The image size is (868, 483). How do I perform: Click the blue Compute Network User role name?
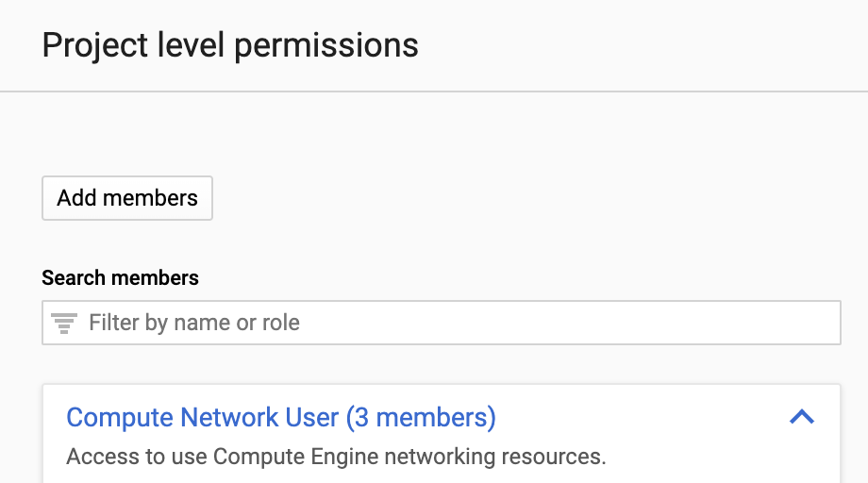pyautogui.click(x=202, y=417)
